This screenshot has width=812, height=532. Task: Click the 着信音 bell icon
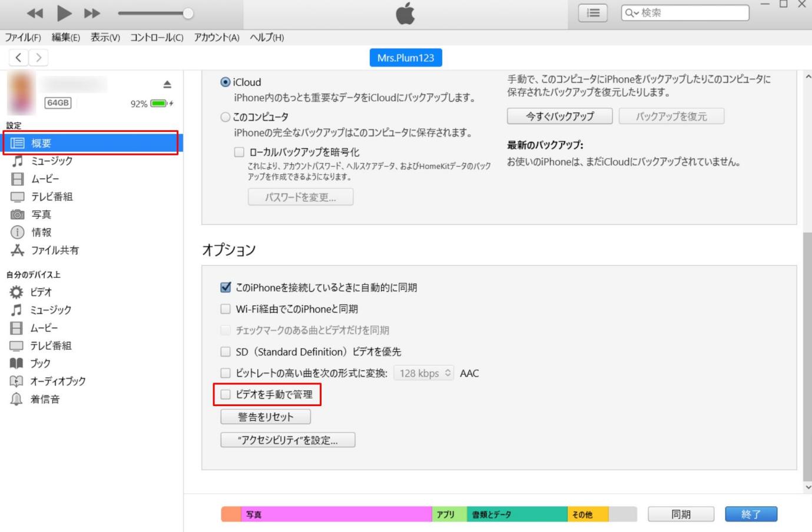point(16,399)
